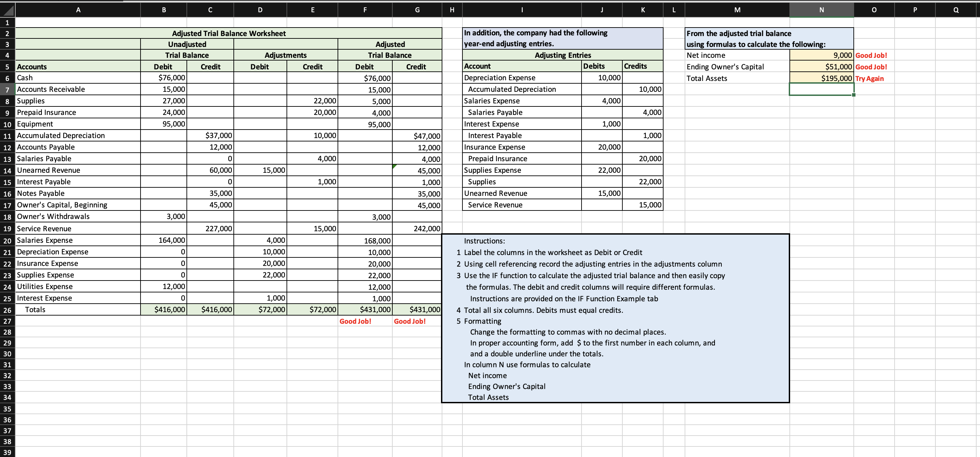This screenshot has width=980, height=457.
Task: Select the adjustments debit total $72,000 cell
Action: (260, 309)
